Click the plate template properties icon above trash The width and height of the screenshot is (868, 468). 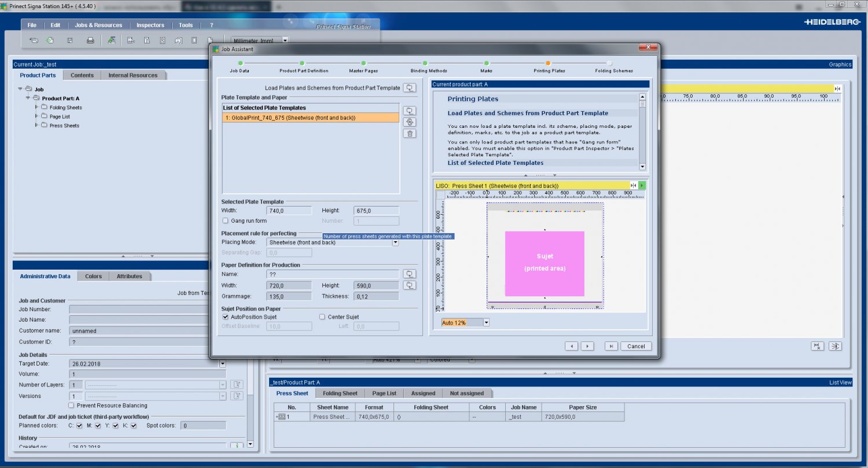coord(410,122)
